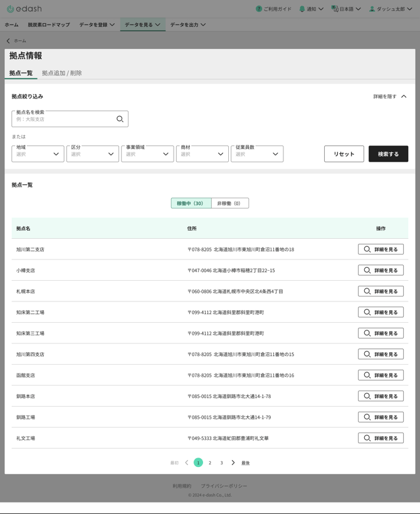Switch to 稼働中 (30) list
Viewport: 420px width, 514px height.
[x=191, y=203]
